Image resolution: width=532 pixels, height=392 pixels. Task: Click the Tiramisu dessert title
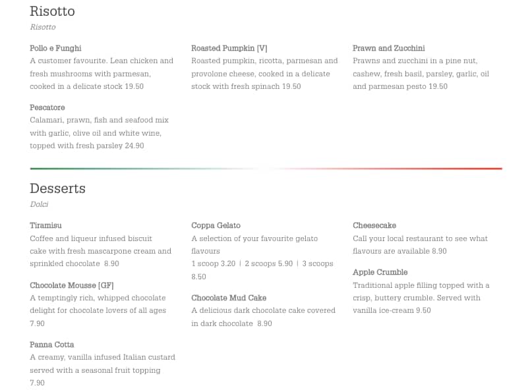(x=45, y=225)
